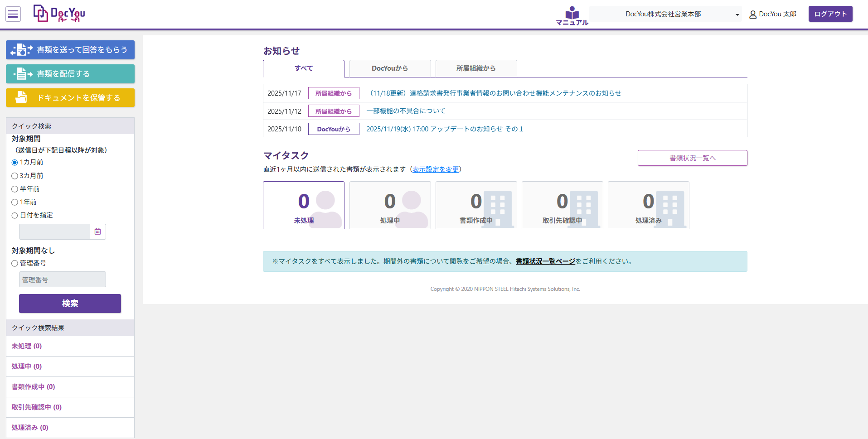
Task: Click the DocYou 太郎 user profile icon
Action: (x=753, y=14)
